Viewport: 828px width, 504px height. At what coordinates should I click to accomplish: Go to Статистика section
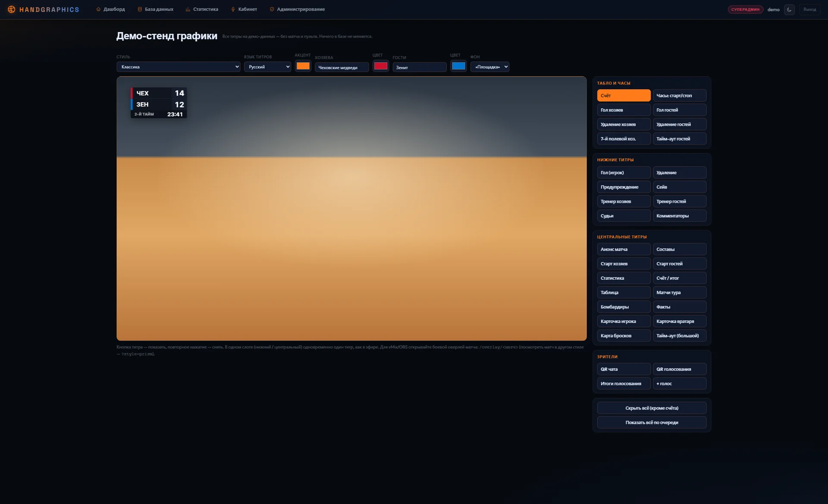pyautogui.click(x=202, y=9)
